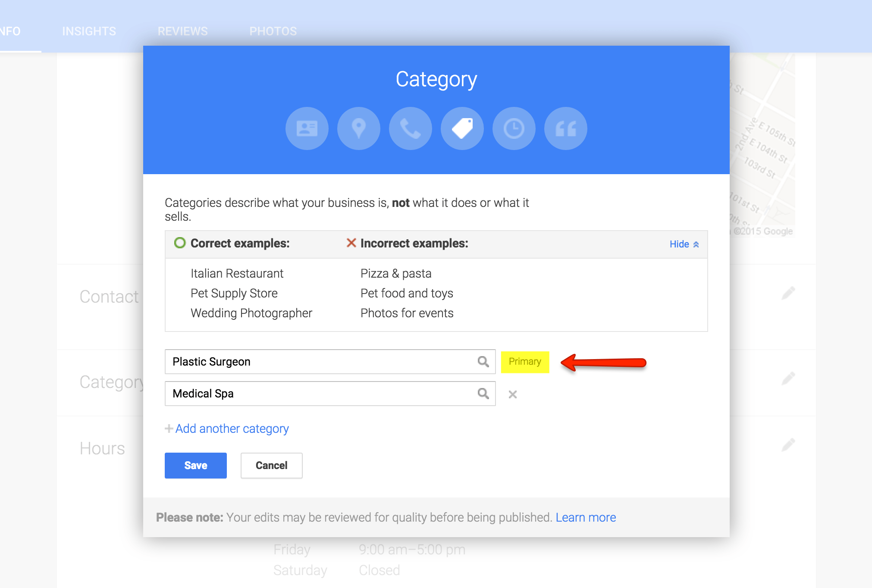
Task: Select the location pin step icon
Action: tap(359, 128)
